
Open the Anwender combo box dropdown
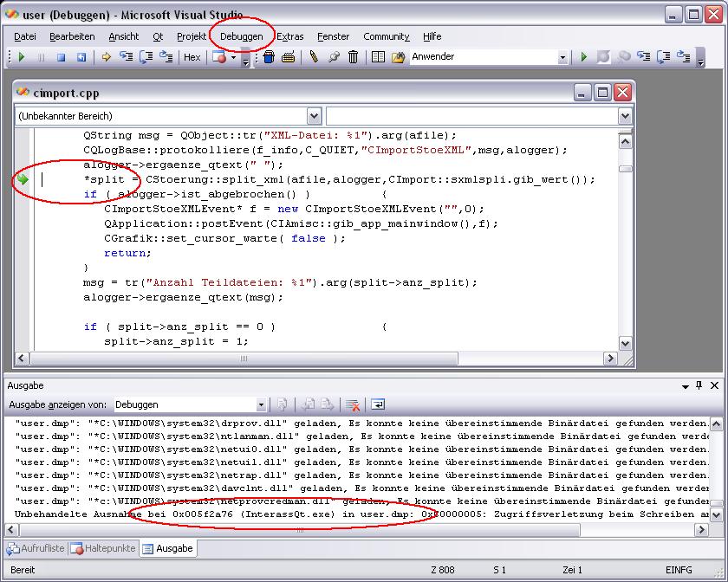[562, 57]
